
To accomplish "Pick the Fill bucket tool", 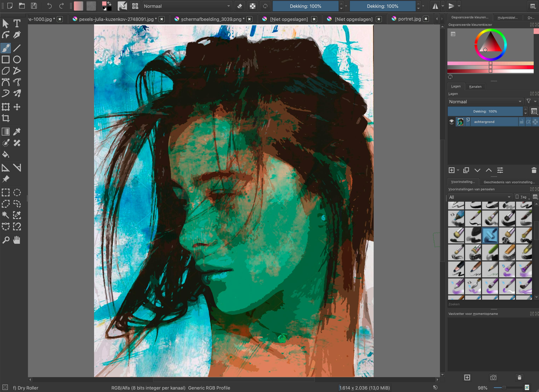I will click(6, 155).
